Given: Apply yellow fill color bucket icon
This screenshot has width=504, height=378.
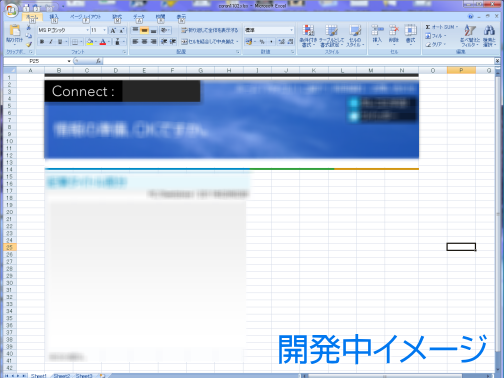Looking at the screenshot, I should [x=90, y=42].
